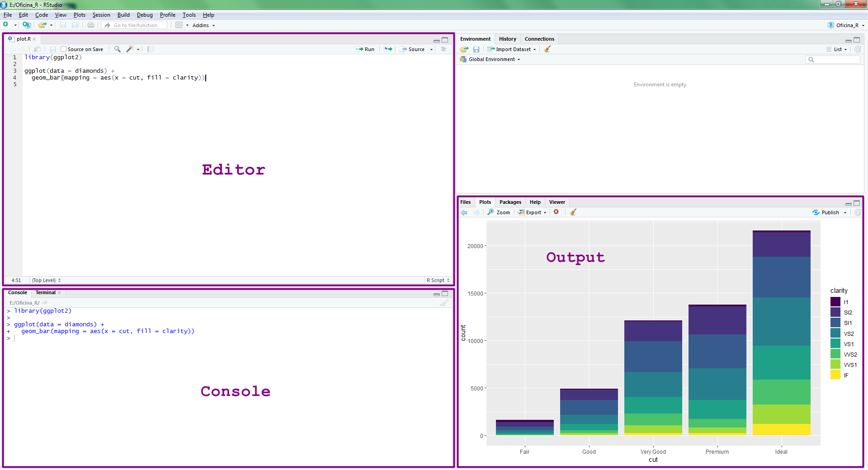Click the code tools magic wand icon
The image size is (868, 470).
(x=130, y=49)
